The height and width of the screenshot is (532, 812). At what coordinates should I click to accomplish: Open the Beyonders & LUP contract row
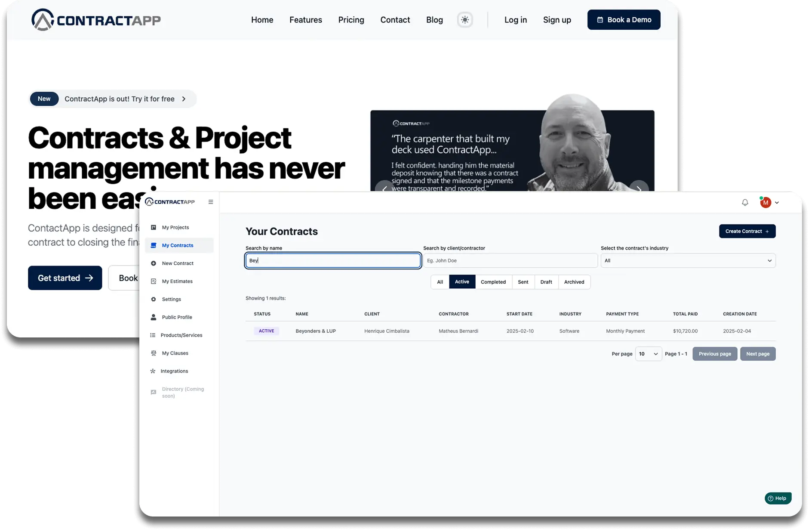[511, 331]
